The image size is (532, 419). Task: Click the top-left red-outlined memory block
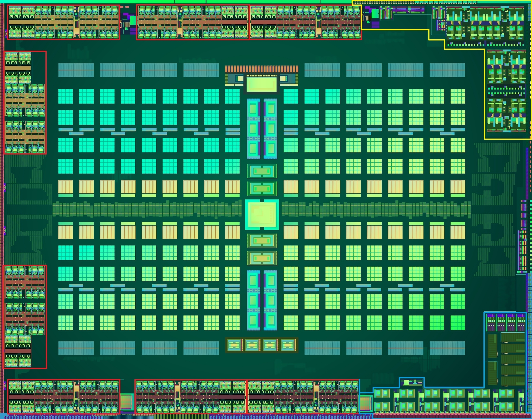click(64, 22)
